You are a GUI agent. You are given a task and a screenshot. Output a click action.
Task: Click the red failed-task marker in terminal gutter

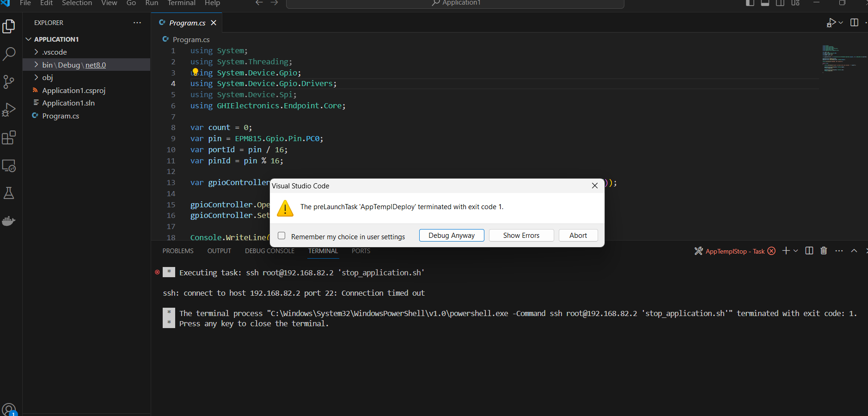[157, 272]
